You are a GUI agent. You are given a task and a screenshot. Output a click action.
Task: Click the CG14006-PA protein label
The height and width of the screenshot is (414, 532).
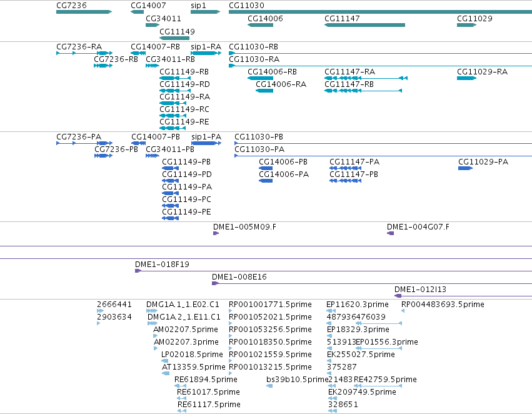coord(284,174)
